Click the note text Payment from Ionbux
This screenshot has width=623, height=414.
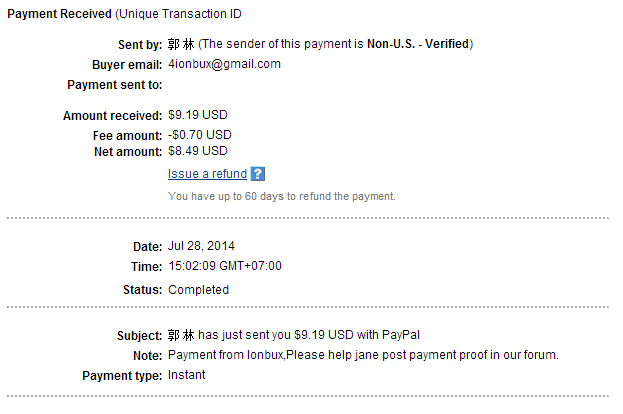363,355
